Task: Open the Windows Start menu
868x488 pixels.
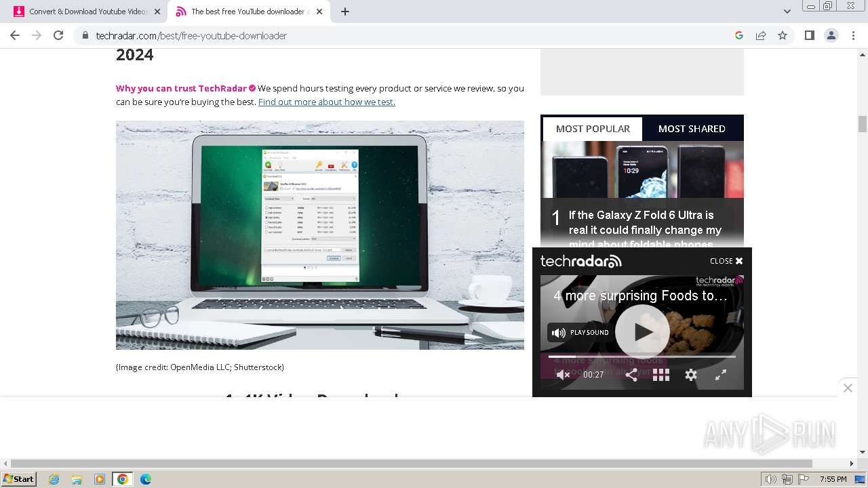Action: pyautogui.click(x=19, y=479)
